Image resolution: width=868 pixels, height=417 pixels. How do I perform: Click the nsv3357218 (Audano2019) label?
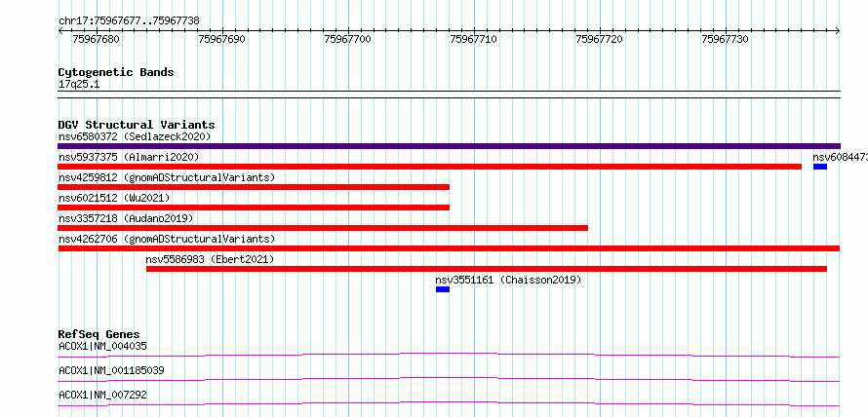click(126, 218)
